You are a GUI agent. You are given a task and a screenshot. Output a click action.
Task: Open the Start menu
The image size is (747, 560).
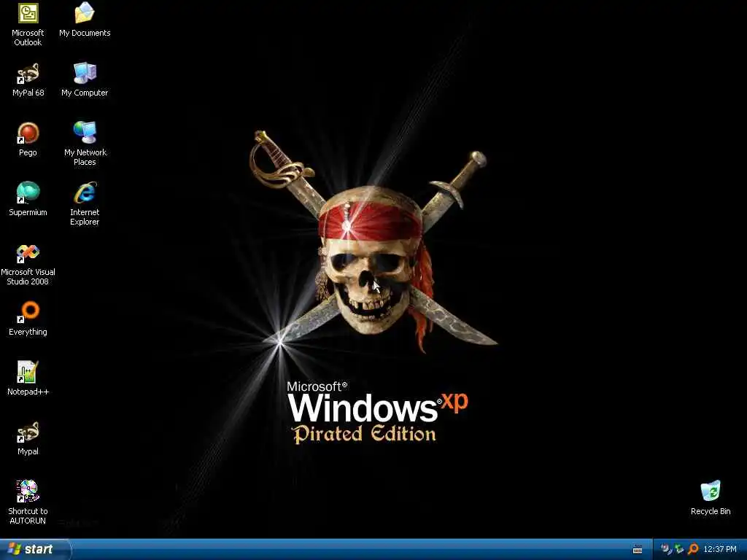pyautogui.click(x=35, y=549)
